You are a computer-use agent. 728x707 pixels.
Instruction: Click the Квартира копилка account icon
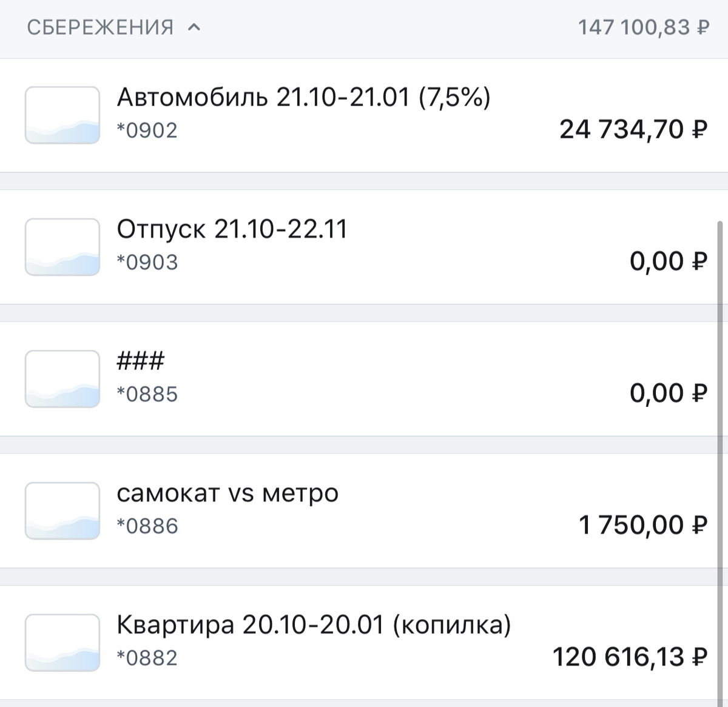pos(62,643)
